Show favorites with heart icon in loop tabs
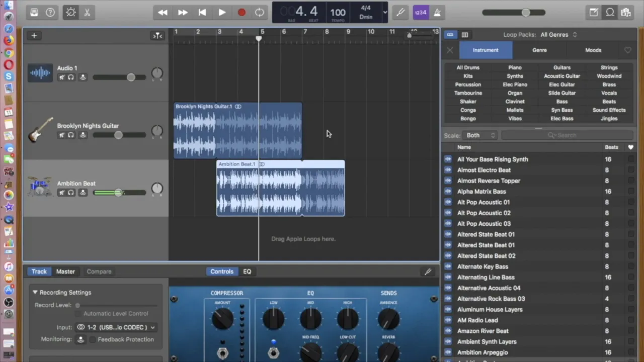The width and height of the screenshot is (644, 362). 628,50
